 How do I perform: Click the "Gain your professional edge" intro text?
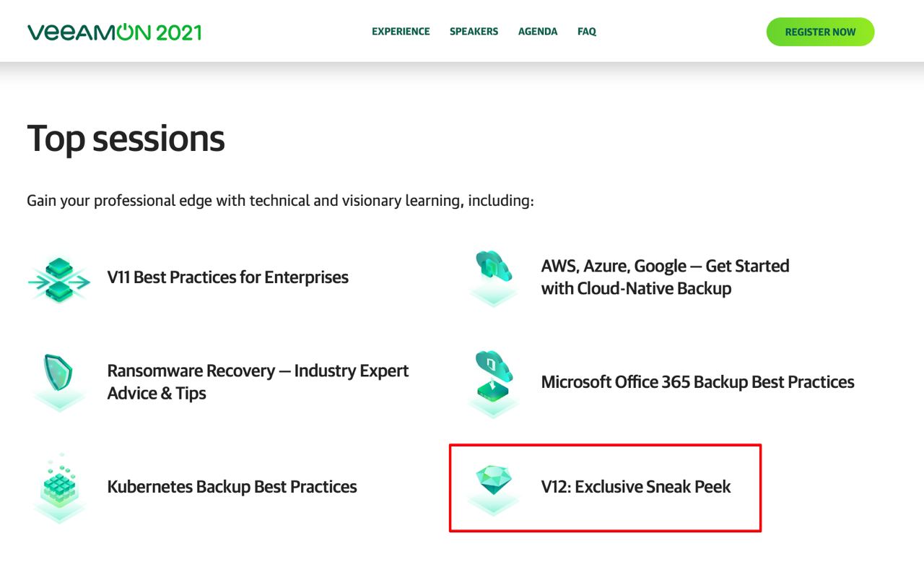[x=280, y=200]
